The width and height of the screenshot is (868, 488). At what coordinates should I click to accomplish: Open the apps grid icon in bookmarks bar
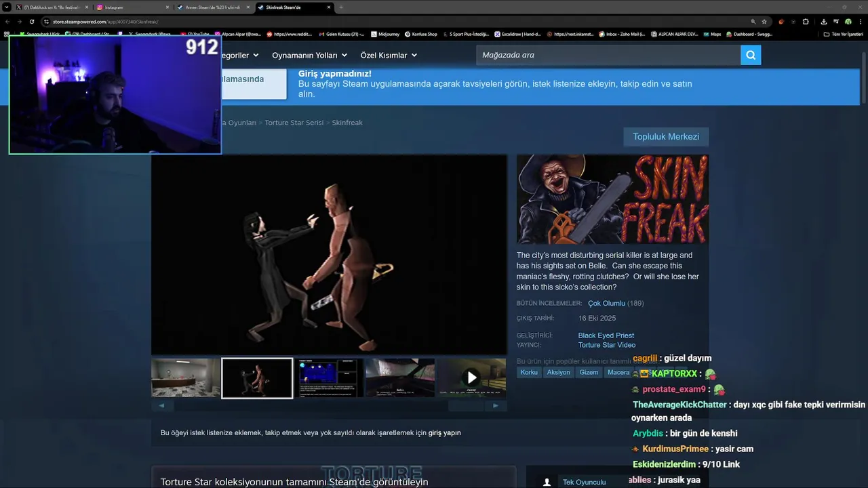pyautogui.click(x=7, y=34)
